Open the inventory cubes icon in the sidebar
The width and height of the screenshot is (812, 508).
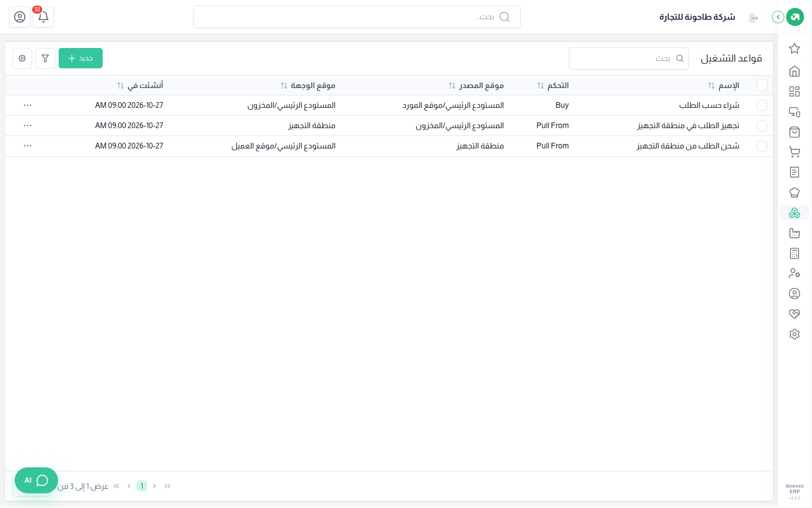click(795, 213)
